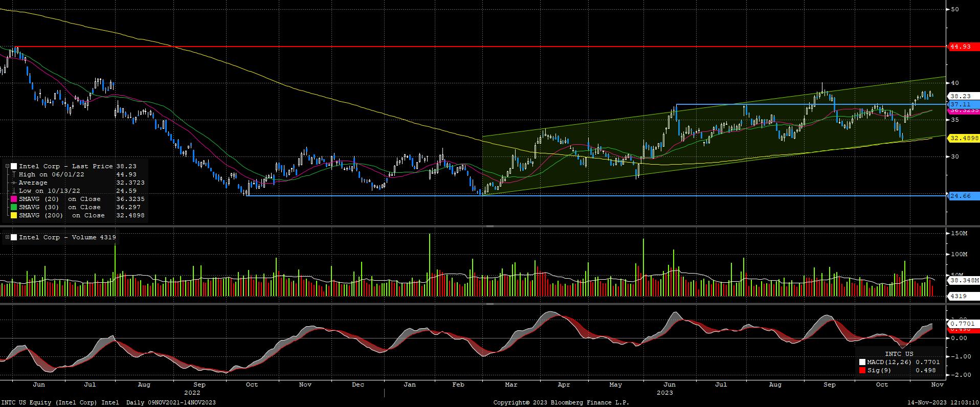Click the pane divider above volume panel
The width and height of the screenshot is (980, 407).
[489, 226]
